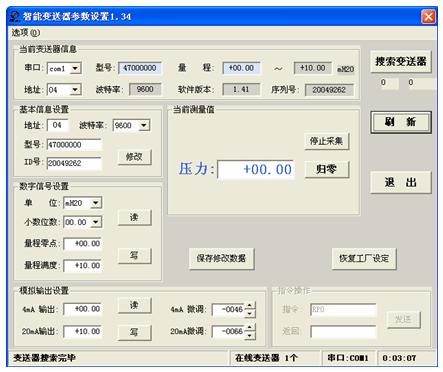Click the app icon in title bar

[x=15, y=16]
